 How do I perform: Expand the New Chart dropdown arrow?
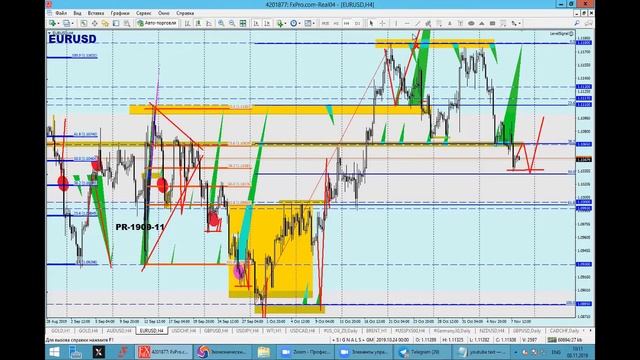coord(58,23)
